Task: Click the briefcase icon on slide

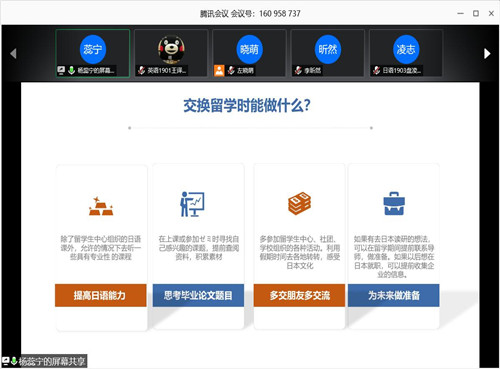Action: point(394,203)
